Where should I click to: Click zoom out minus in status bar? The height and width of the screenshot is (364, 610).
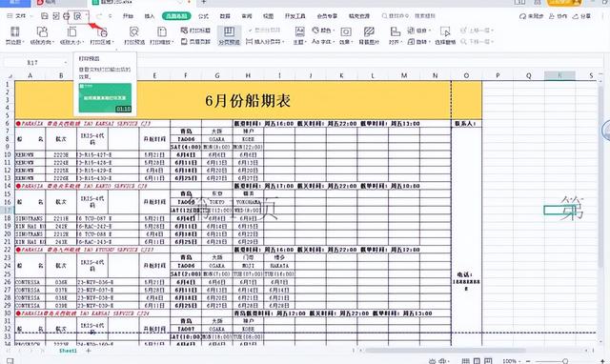click(x=528, y=361)
